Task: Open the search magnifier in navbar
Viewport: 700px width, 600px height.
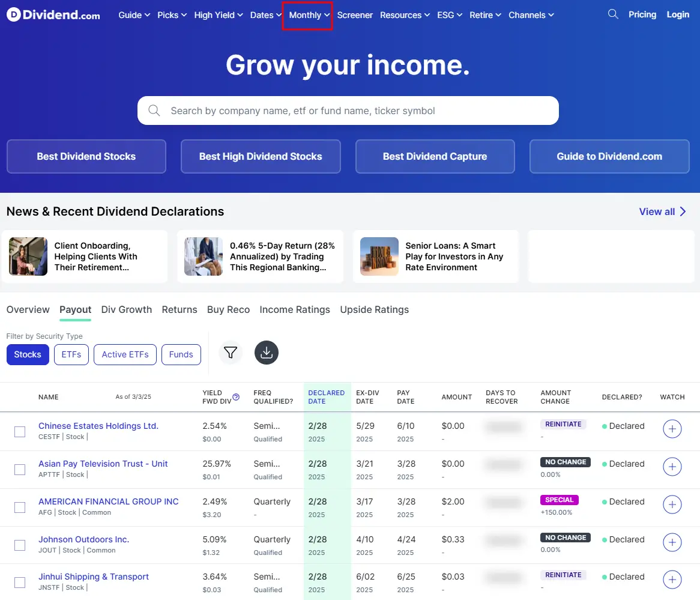Action: (x=613, y=14)
